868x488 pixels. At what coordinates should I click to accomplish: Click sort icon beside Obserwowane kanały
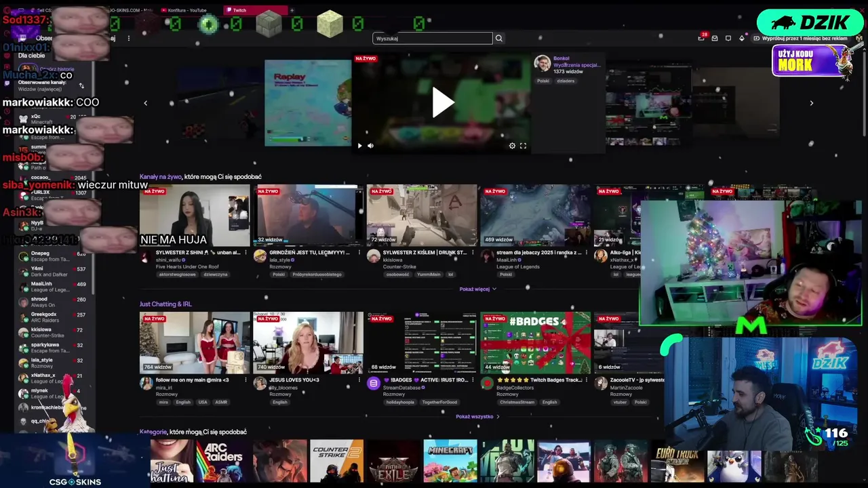[81, 85]
